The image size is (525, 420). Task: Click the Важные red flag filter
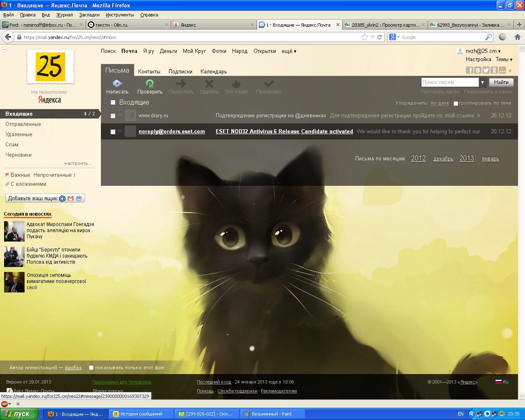7,175
